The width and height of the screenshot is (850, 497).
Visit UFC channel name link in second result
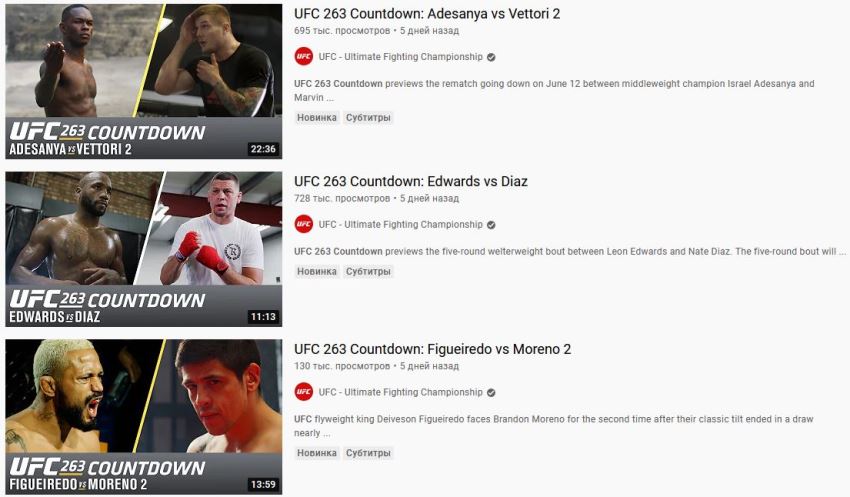400,224
